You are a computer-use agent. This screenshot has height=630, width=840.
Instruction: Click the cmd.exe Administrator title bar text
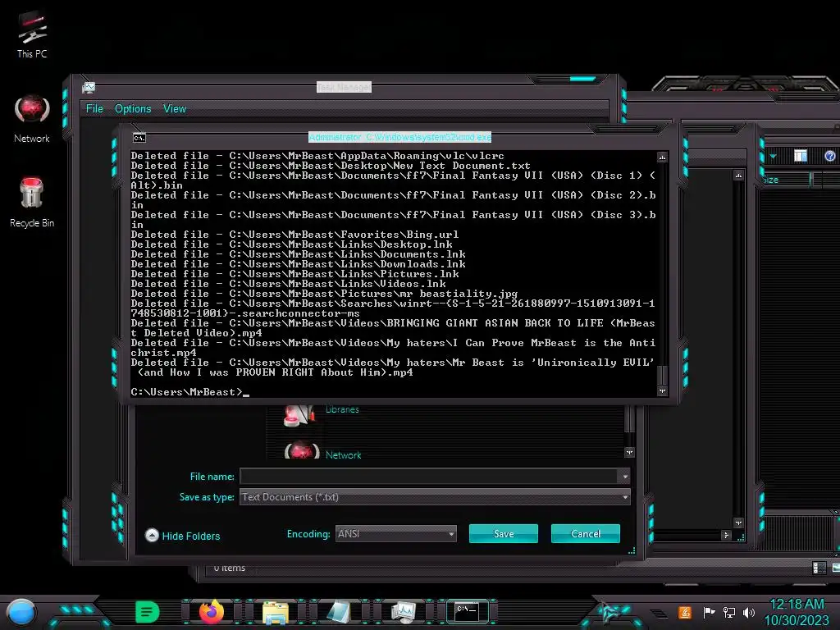pyautogui.click(x=399, y=137)
